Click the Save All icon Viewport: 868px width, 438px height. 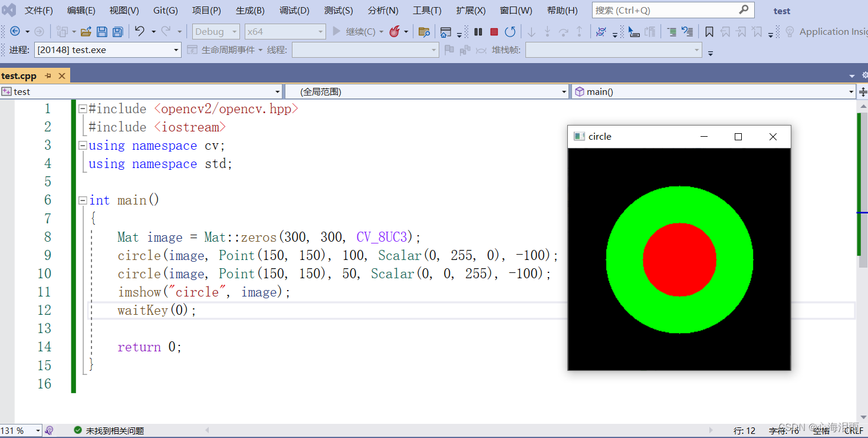coord(118,32)
